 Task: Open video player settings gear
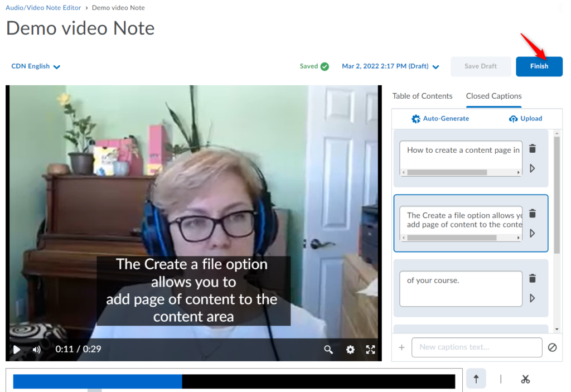pyautogui.click(x=350, y=350)
